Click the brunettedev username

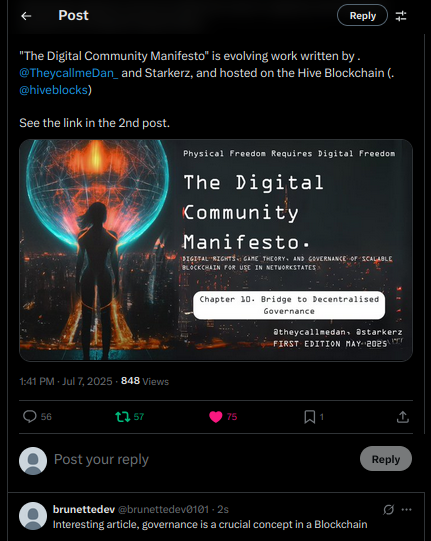click(x=84, y=509)
